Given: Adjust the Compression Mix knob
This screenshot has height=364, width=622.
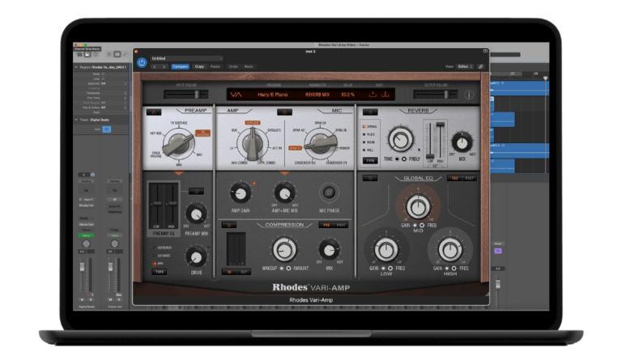Looking at the screenshot, I should (x=330, y=250).
